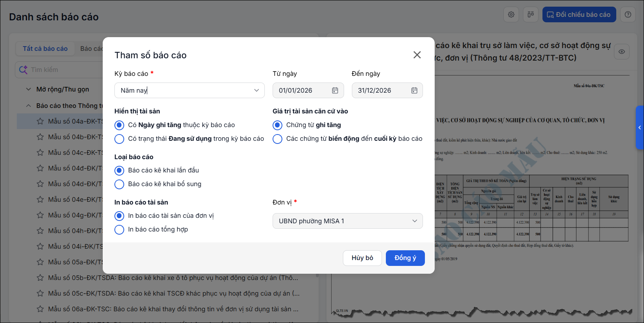Click the AI search sparkle icon

(23, 70)
